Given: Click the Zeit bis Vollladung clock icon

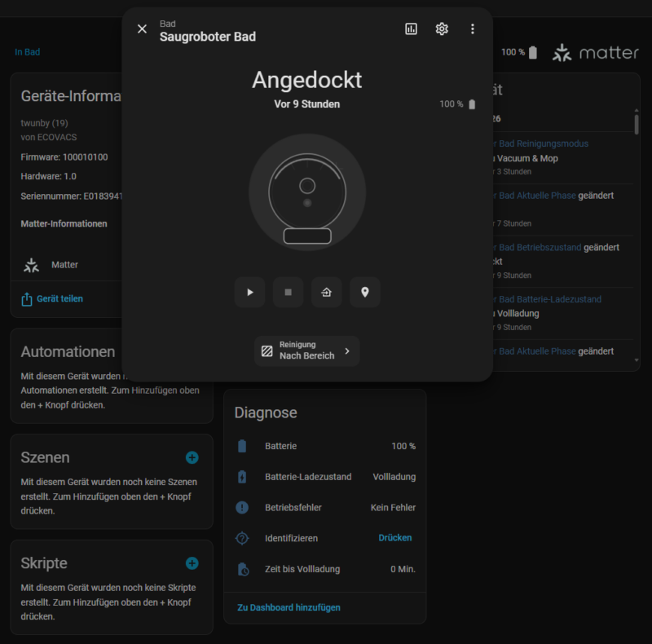Looking at the screenshot, I should (x=243, y=569).
